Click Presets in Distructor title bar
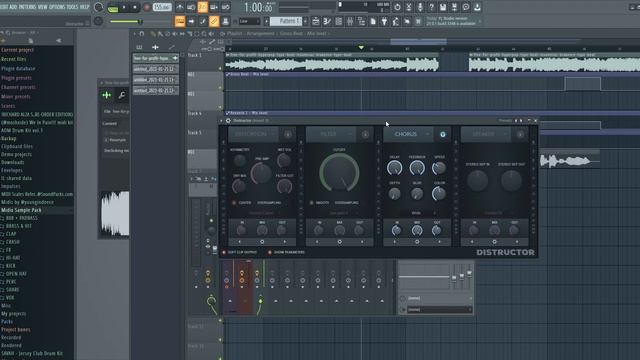Image resolution: width=640 pixels, height=360 pixels. point(505,120)
